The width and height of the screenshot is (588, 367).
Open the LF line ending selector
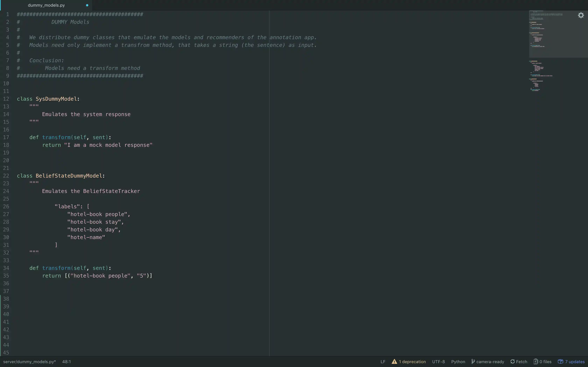pyautogui.click(x=383, y=362)
